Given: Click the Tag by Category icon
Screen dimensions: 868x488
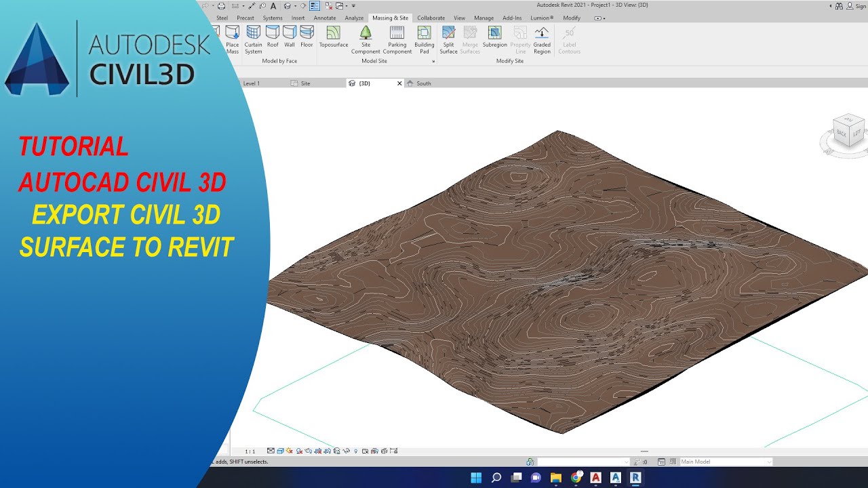Looking at the screenshot, I should pos(262,5).
